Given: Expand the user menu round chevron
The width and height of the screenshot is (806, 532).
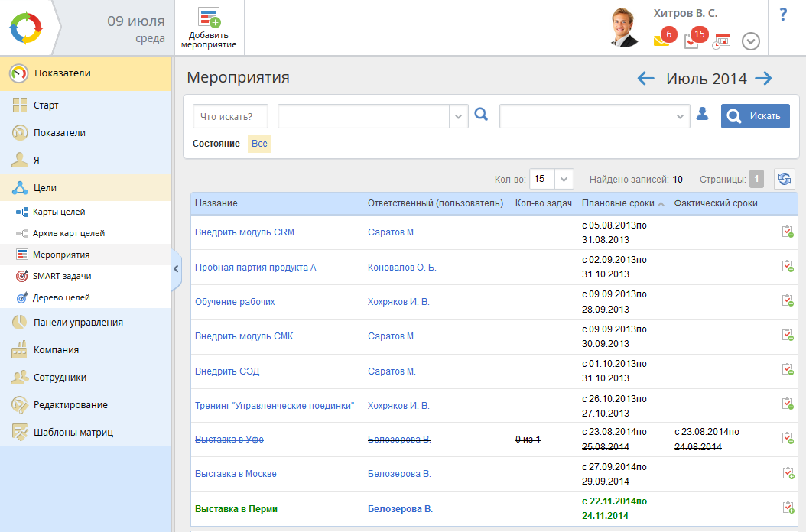Looking at the screenshot, I should click(751, 41).
